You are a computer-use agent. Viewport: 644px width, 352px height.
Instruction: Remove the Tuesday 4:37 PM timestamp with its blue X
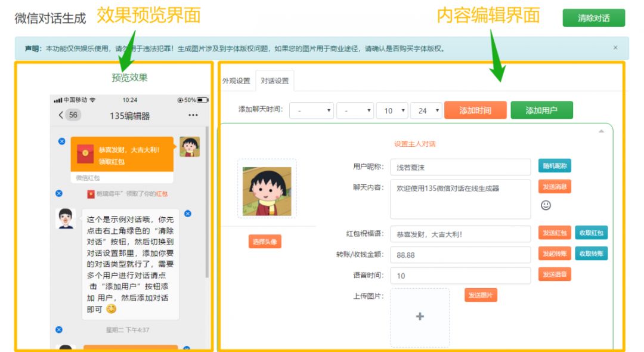tap(59, 330)
